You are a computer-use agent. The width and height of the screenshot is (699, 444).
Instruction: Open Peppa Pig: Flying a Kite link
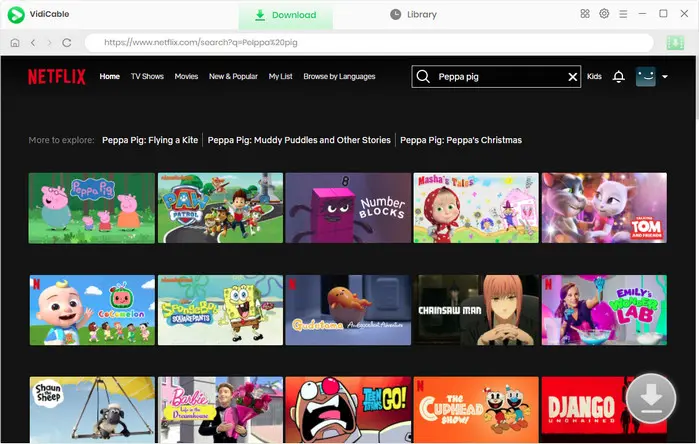coord(150,140)
